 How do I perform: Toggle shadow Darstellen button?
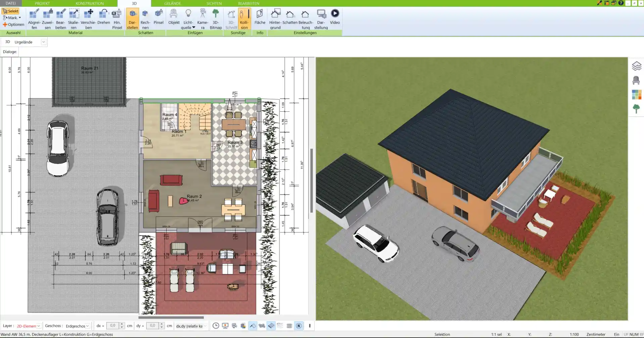(x=132, y=19)
